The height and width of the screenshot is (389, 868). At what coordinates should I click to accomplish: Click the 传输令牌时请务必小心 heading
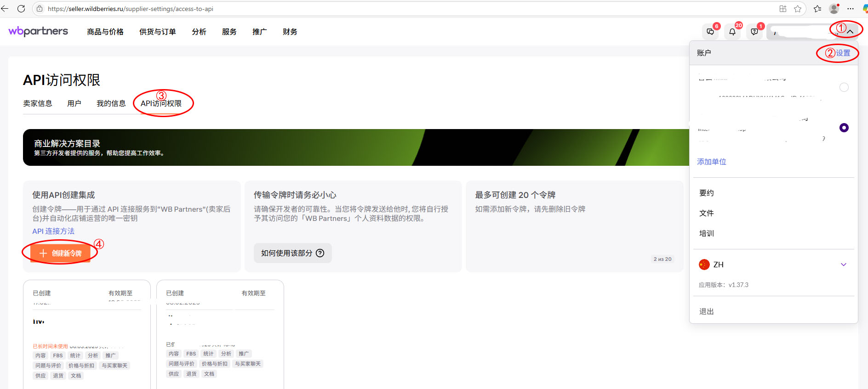(295, 195)
